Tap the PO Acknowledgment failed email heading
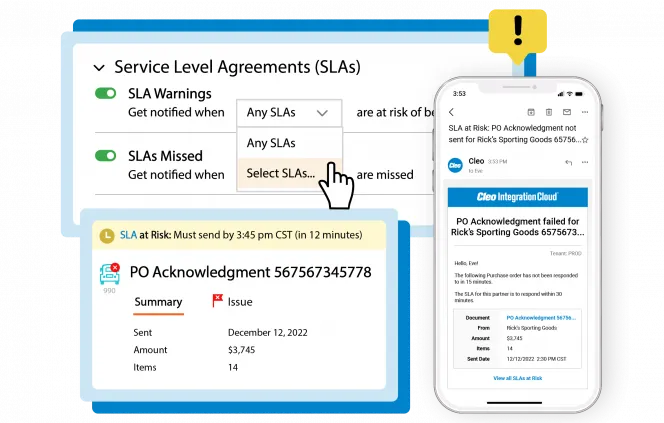The image size is (664, 423). click(517, 227)
